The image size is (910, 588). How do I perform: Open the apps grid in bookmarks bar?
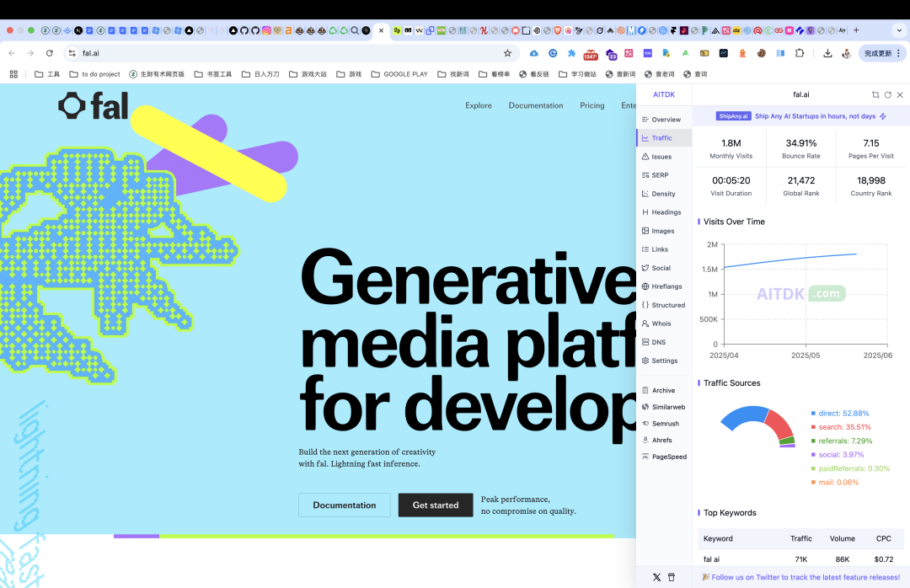click(14, 74)
